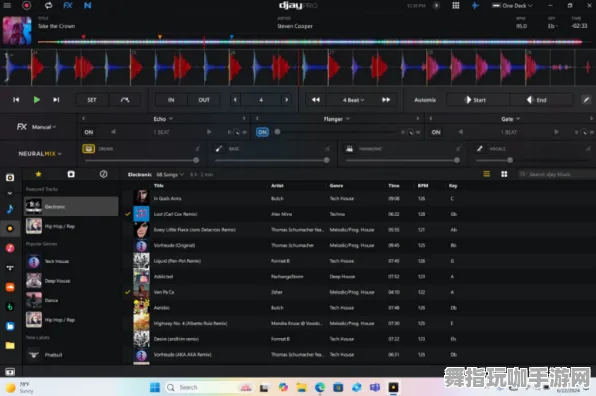The height and width of the screenshot is (396, 596).
Task: Set the loop OUT point
Action: pyautogui.click(x=204, y=100)
